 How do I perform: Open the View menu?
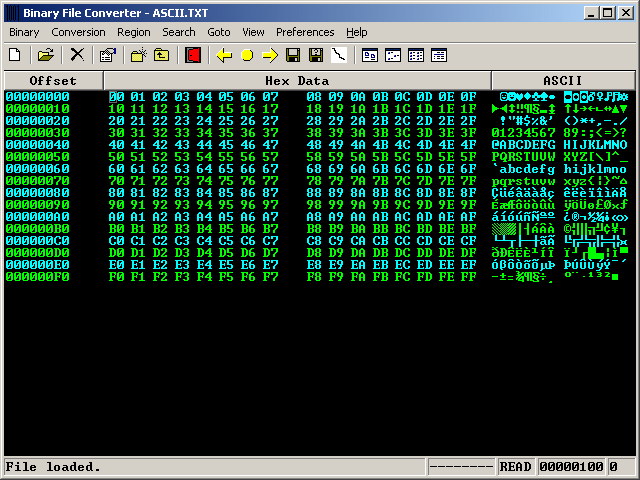(x=253, y=32)
